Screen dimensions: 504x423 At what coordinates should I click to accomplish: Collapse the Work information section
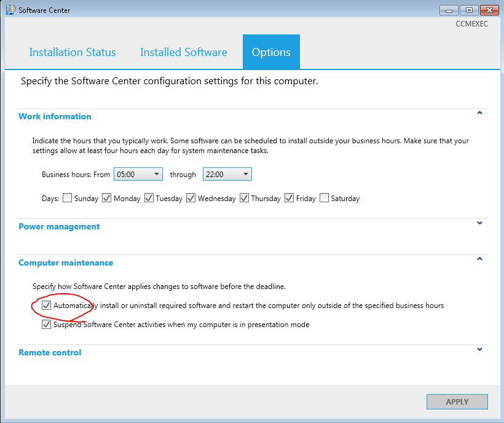480,113
